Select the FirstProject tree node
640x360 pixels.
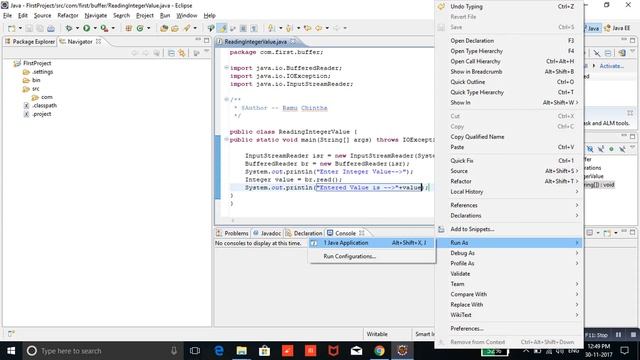[x=33, y=63]
